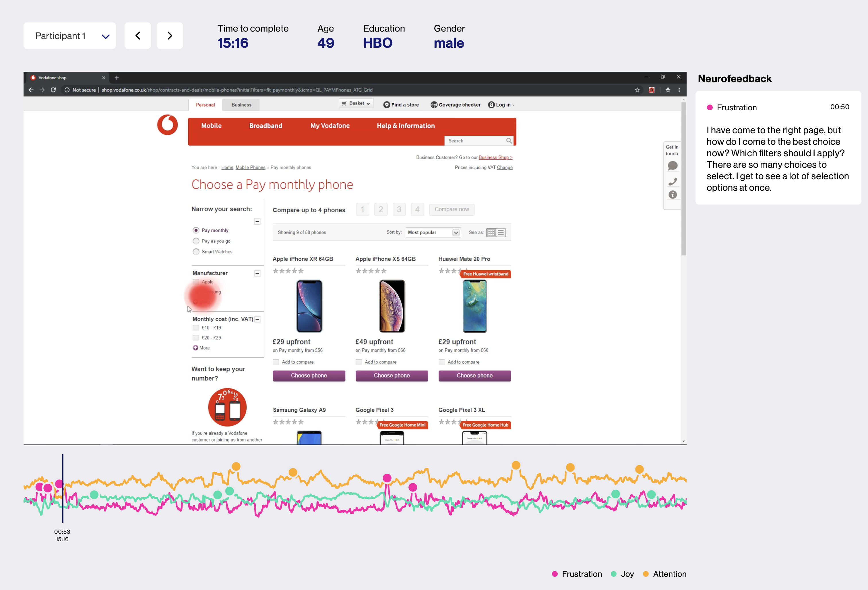Click the iPhone XR product image
Image resolution: width=868 pixels, height=590 pixels.
tap(309, 306)
